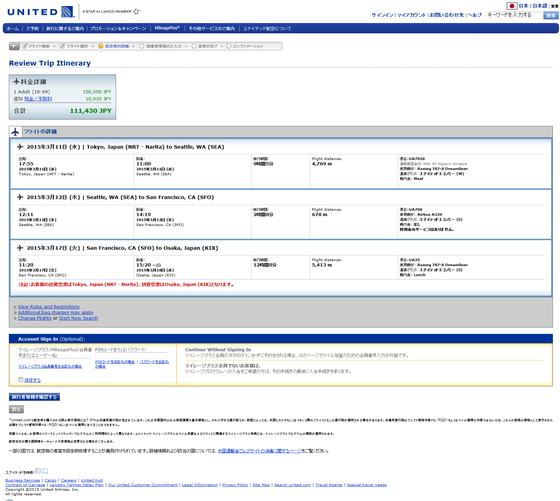
Task: Select the 搭乗者情報の入力 progress step
Action: click(161, 46)
